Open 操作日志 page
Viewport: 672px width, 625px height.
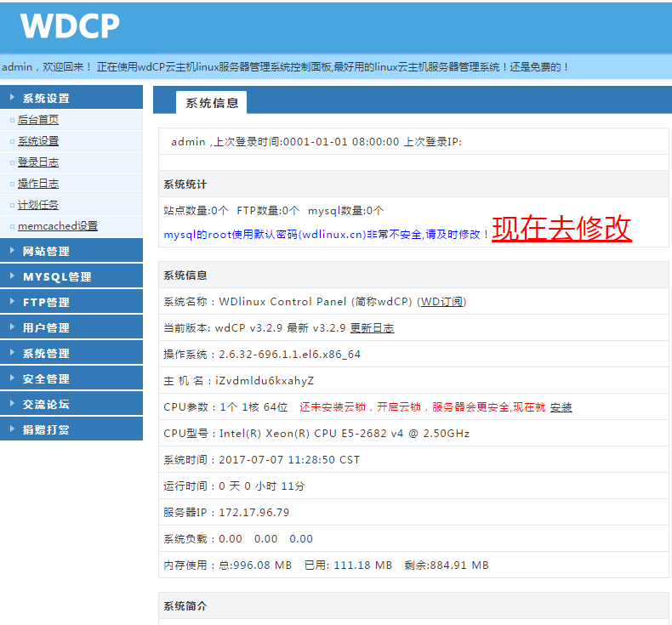pyautogui.click(x=38, y=184)
